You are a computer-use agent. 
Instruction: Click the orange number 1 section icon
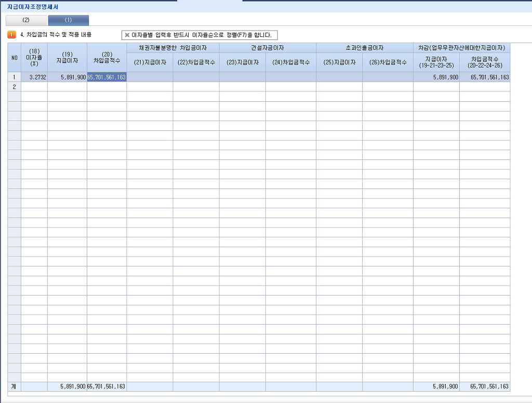coord(11,35)
